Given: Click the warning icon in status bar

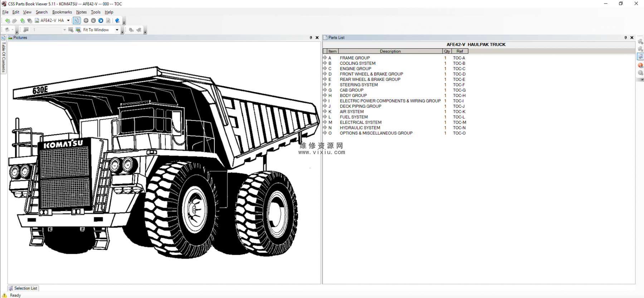Looking at the screenshot, I should [5, 295].
